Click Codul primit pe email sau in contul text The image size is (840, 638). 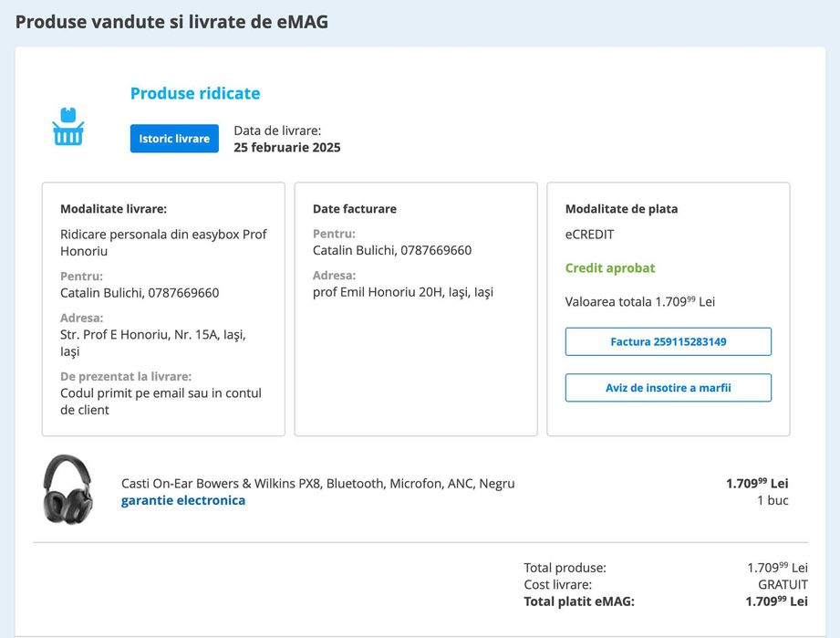point(161,401)
